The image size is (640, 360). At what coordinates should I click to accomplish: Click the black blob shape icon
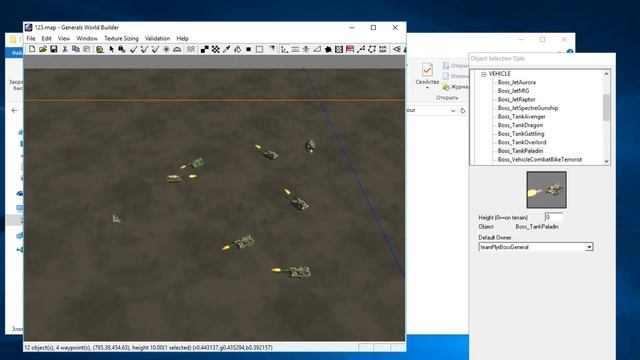pos(328,49)
